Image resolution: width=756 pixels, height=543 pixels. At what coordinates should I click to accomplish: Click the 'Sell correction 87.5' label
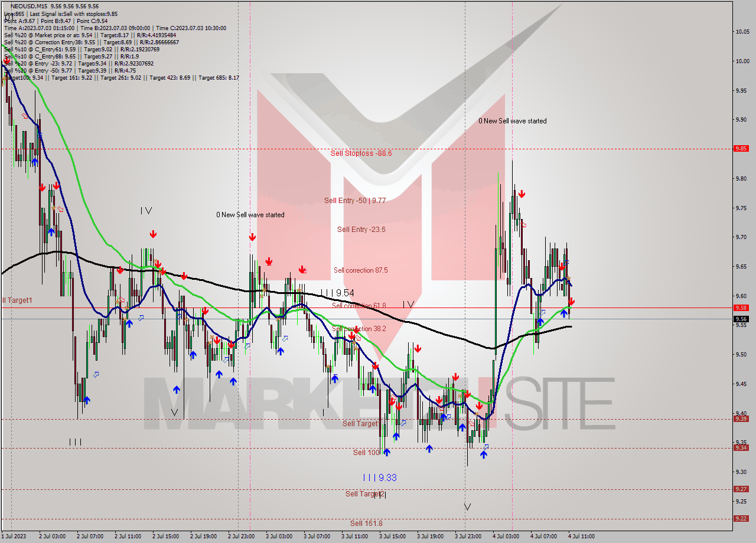360,270
